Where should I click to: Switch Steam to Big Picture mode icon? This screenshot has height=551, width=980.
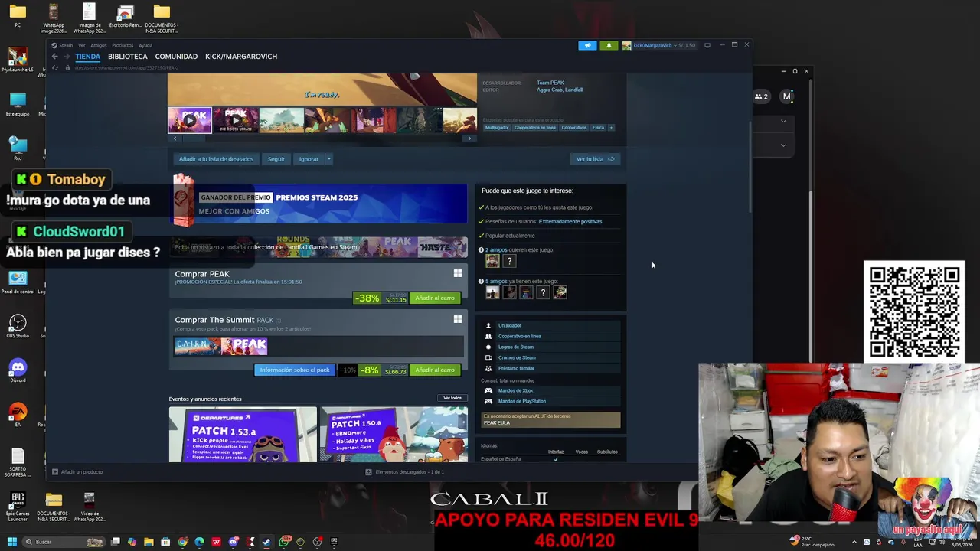click(707, 45)
